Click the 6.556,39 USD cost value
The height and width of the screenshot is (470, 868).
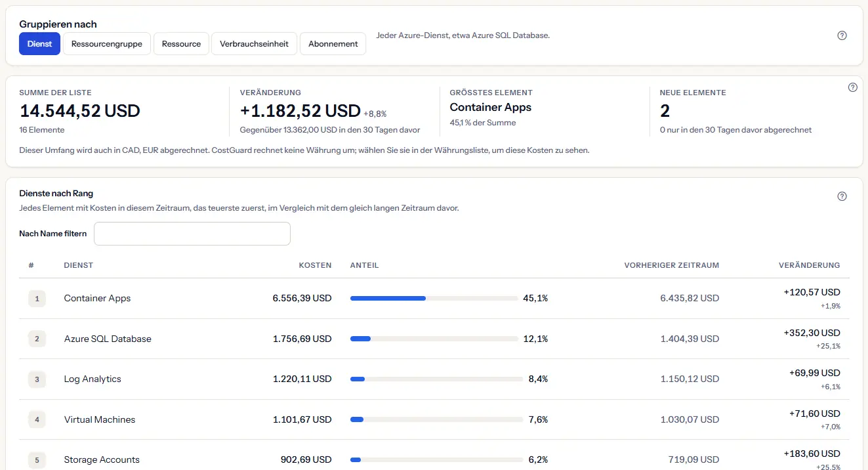tap(302, 298)
